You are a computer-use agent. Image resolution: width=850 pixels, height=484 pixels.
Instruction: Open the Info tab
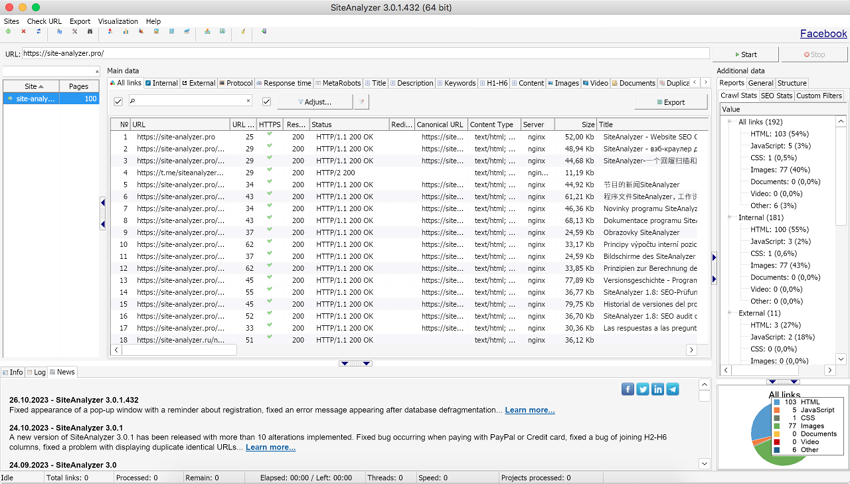pos(13,372)
